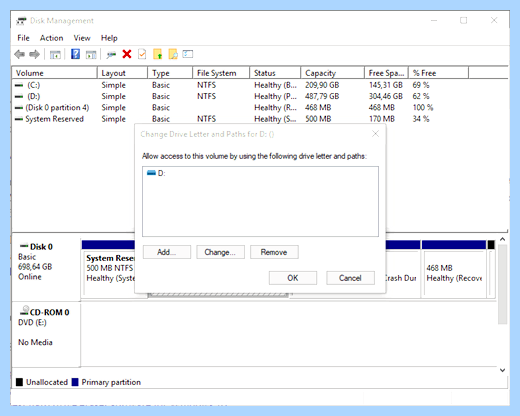Click the Remove button
The image size is (520, 416).
click(274, 252)
